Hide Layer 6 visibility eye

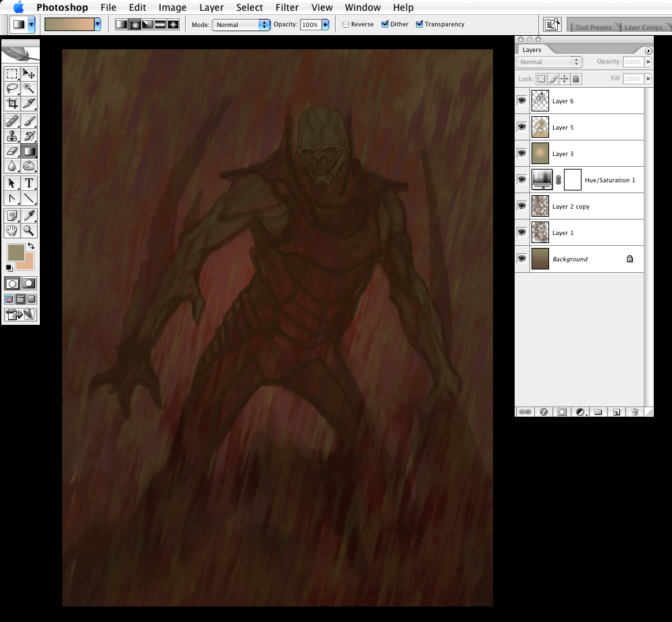(x=521, y=101)
